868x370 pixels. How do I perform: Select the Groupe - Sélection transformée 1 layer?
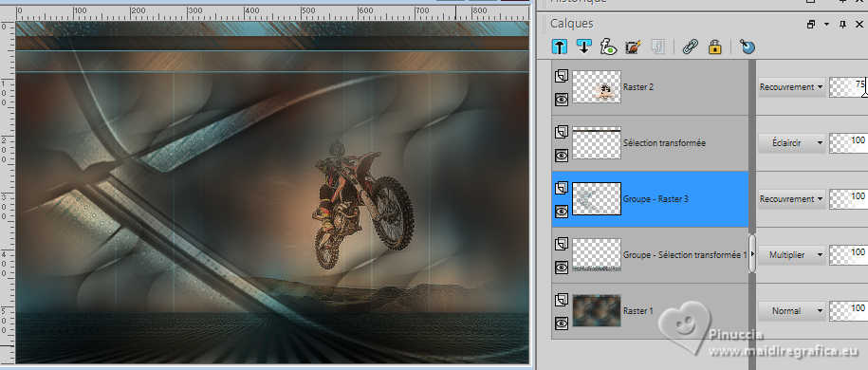click(x=650, y=255)
